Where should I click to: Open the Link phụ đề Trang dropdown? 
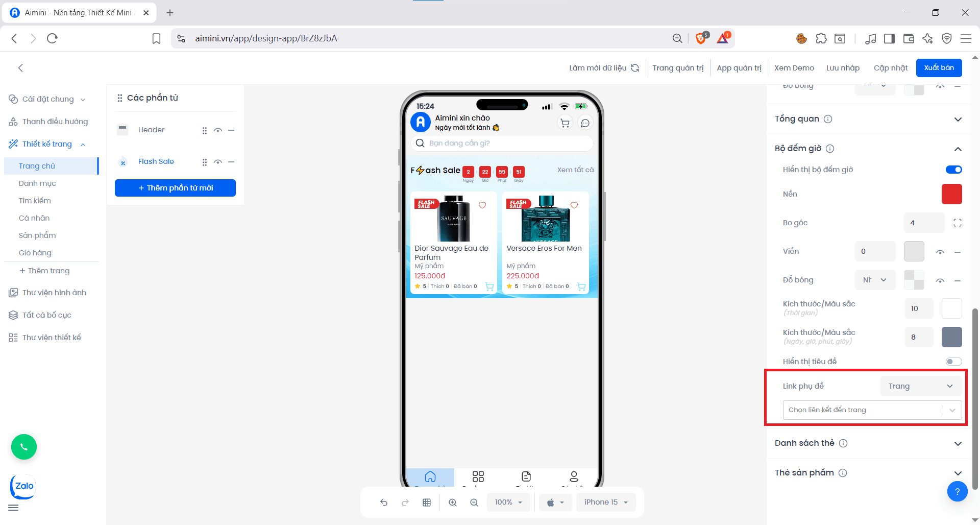[x=921, y=386]
